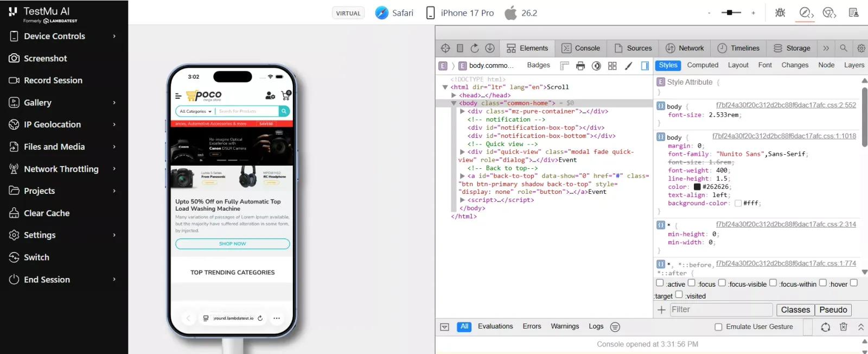The width and height of the screenshot is (868, 354).
Task: Click the device settings icon in inspector toolbar
Action: click(x=460, y=48)
